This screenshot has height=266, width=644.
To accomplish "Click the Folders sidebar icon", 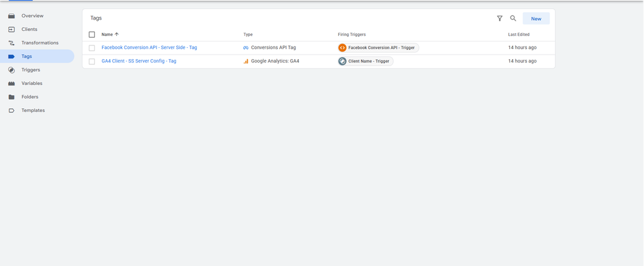I will coord(11,97).
